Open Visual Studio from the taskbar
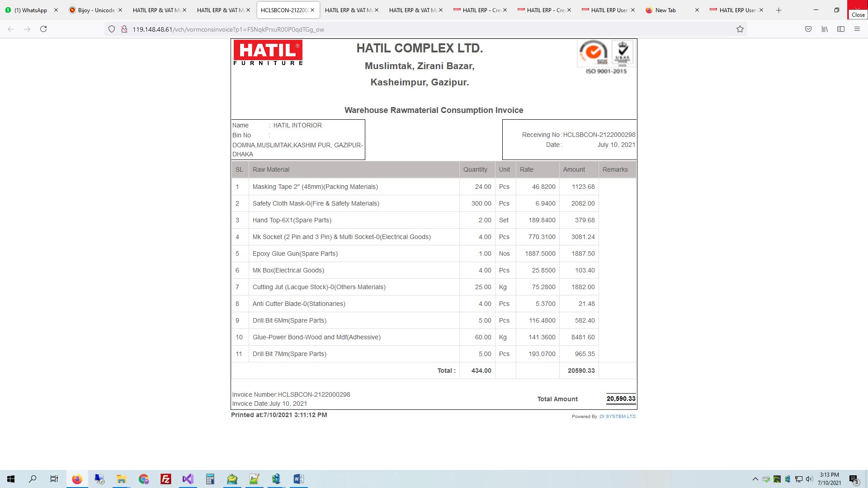This screenshot has height=488, width=868. coord(188,479)
